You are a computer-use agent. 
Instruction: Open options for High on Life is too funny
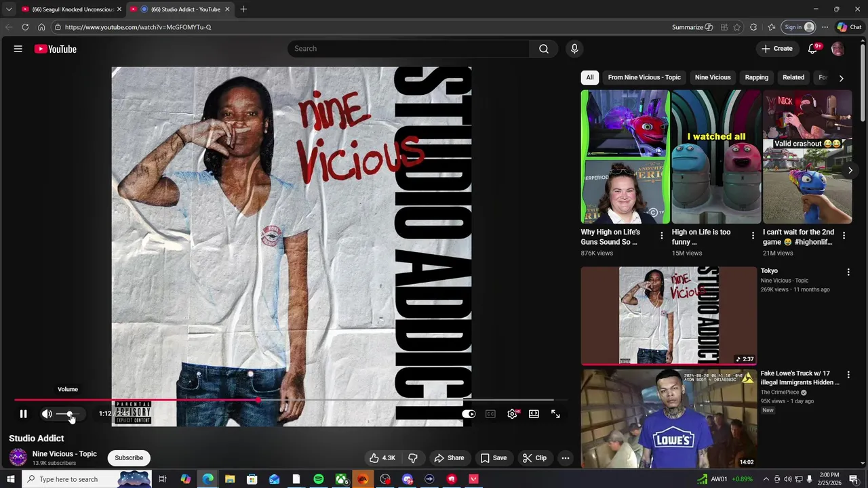(753, 236)
